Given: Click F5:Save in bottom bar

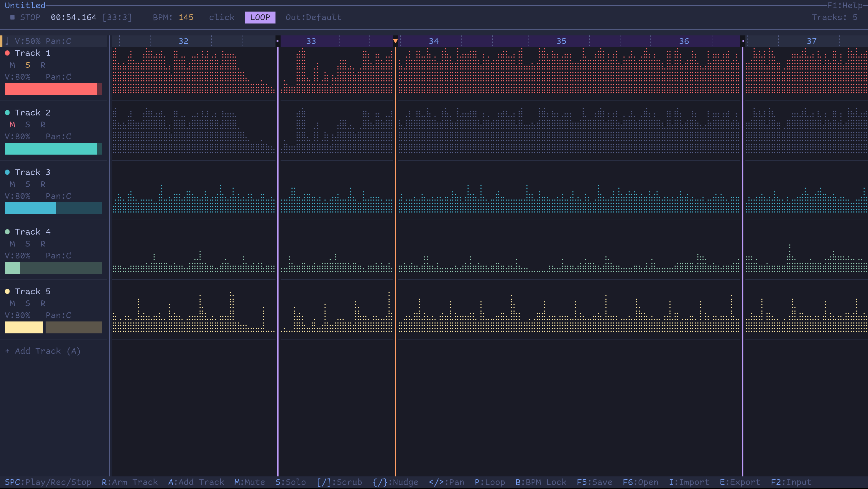Looking at the screenshot, I should [594, 482].
